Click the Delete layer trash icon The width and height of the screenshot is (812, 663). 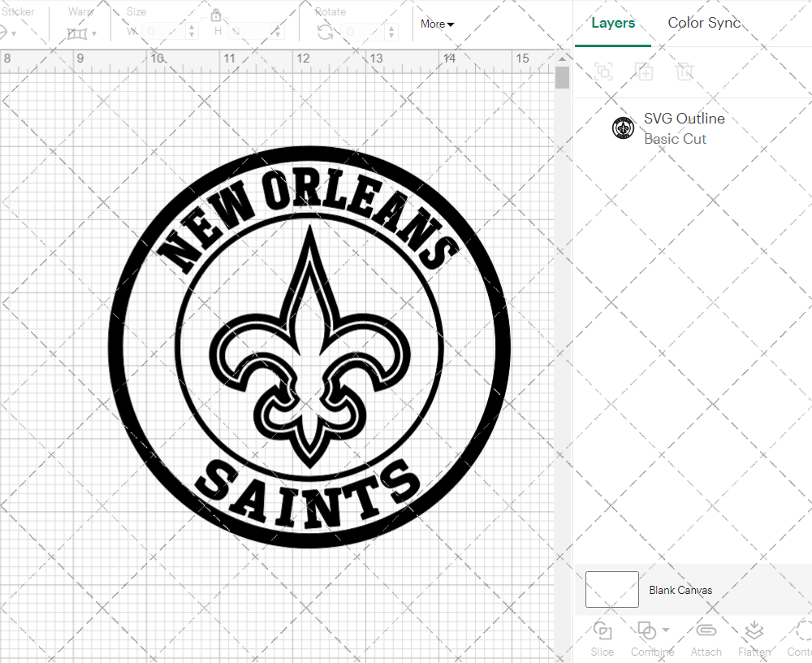tap(685, 71)
